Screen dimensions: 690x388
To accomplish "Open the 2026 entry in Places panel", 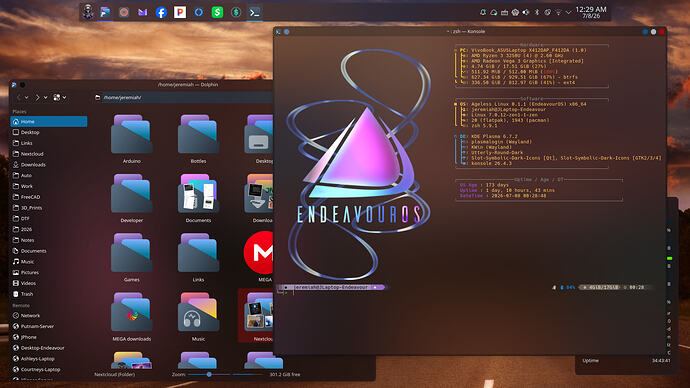I will 48,229.
